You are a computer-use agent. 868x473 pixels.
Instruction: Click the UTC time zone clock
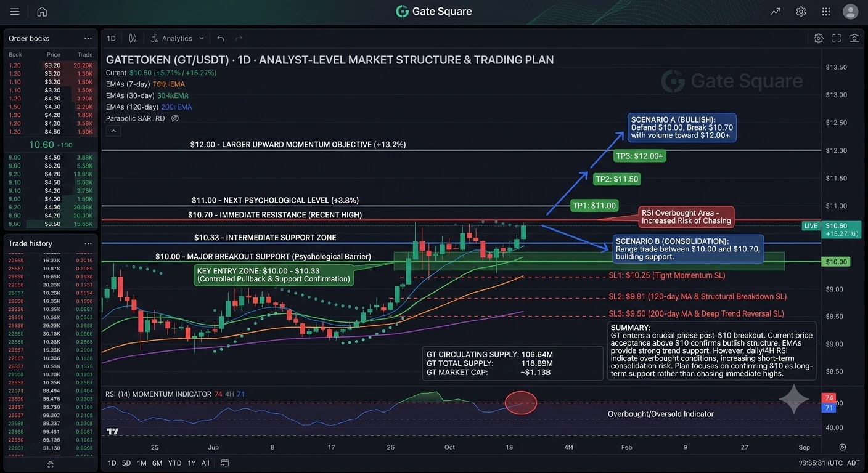(x=821, y=463)
